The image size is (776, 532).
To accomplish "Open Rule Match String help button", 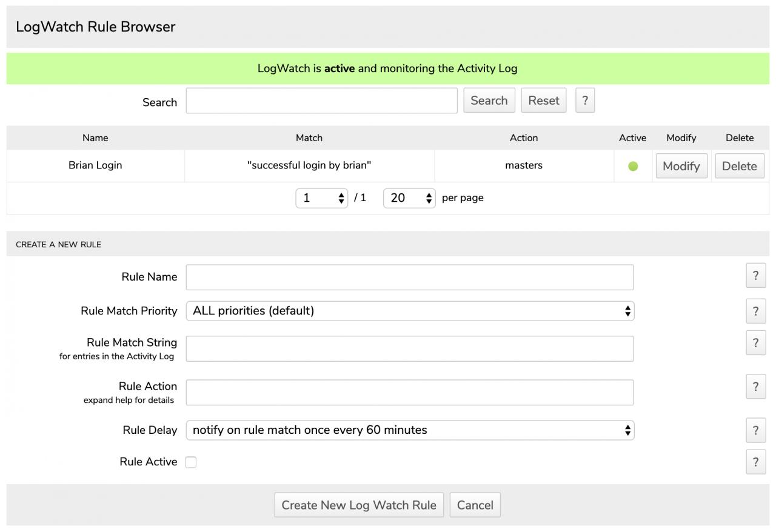I will [x=755, y=343].
